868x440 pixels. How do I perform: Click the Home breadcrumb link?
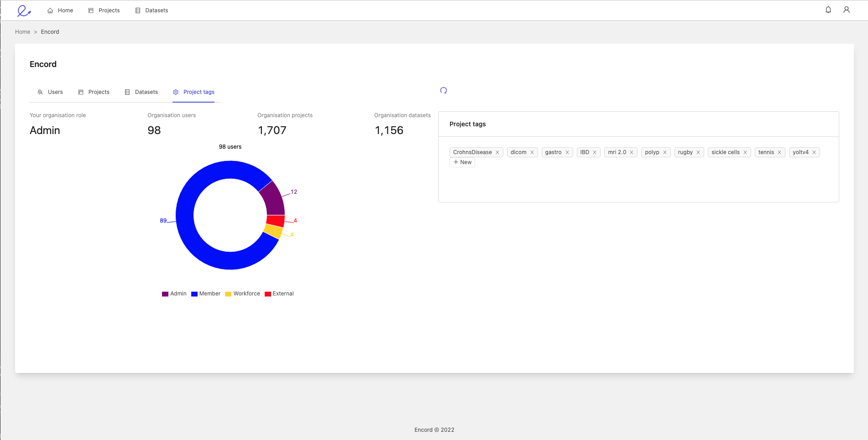(x=22, y=32)
